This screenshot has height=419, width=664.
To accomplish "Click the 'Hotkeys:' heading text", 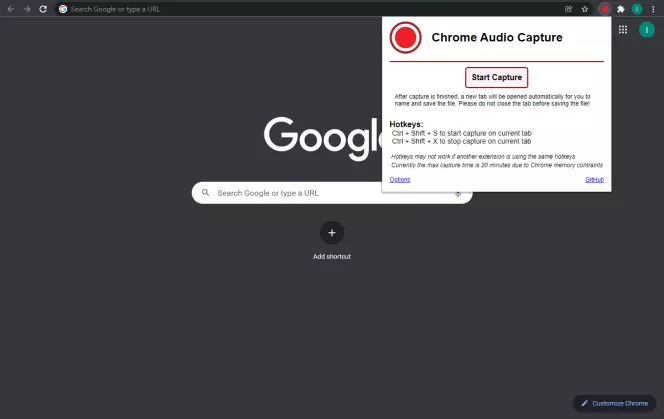I will tap(406, 124).
